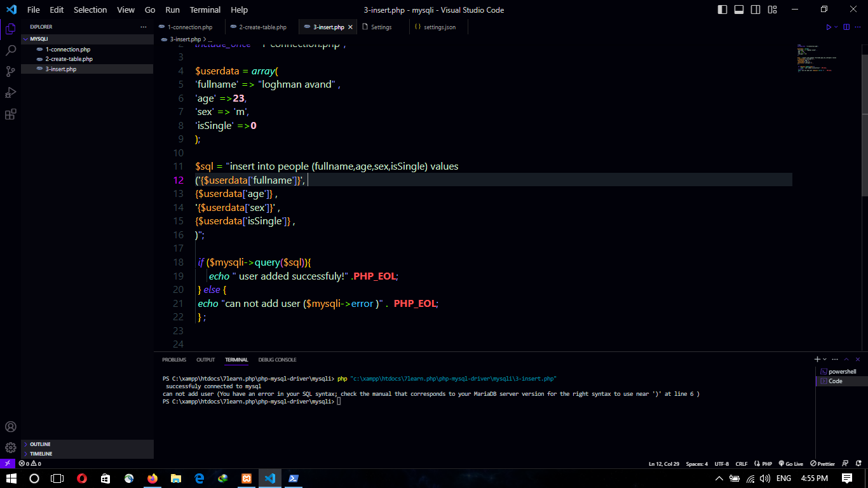Switch to the OUTPUT panel tab

(x=205, y=360)
